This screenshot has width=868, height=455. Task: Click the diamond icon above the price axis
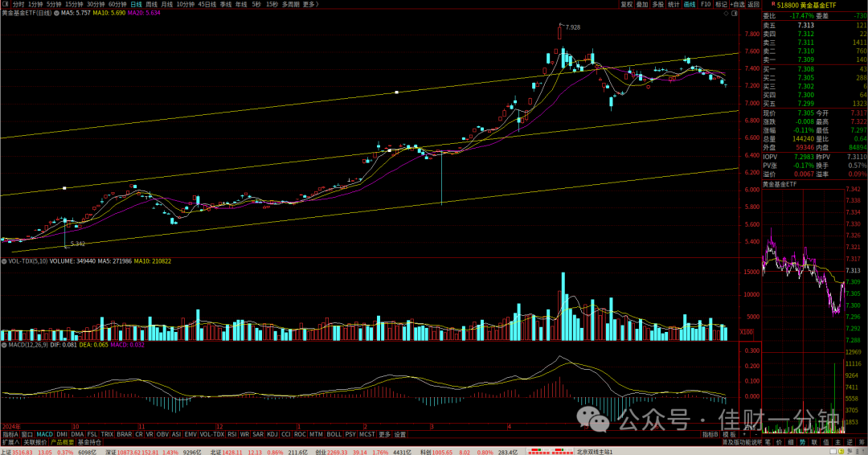tap(727, 14)
